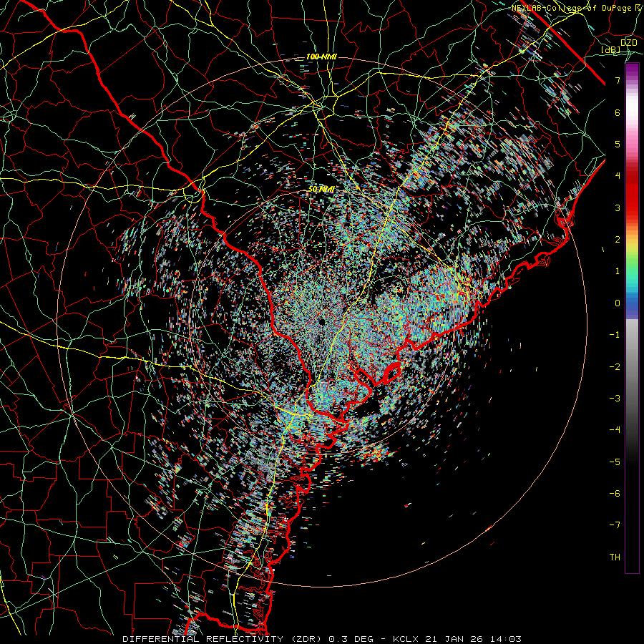Select the "-3" value on the dB scale

pyautogui.click(x=615, y=399)
